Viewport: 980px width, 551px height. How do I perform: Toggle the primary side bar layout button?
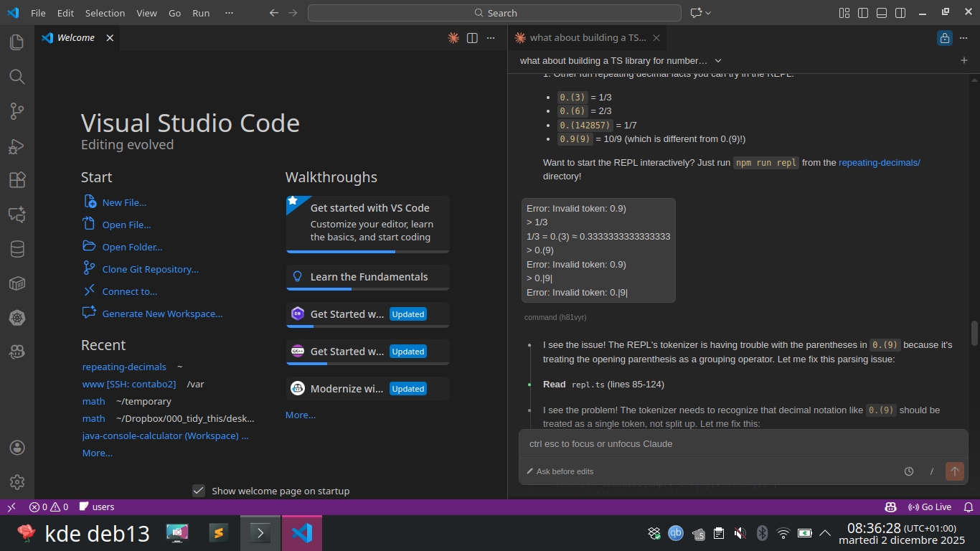click(x=863, y=13)
